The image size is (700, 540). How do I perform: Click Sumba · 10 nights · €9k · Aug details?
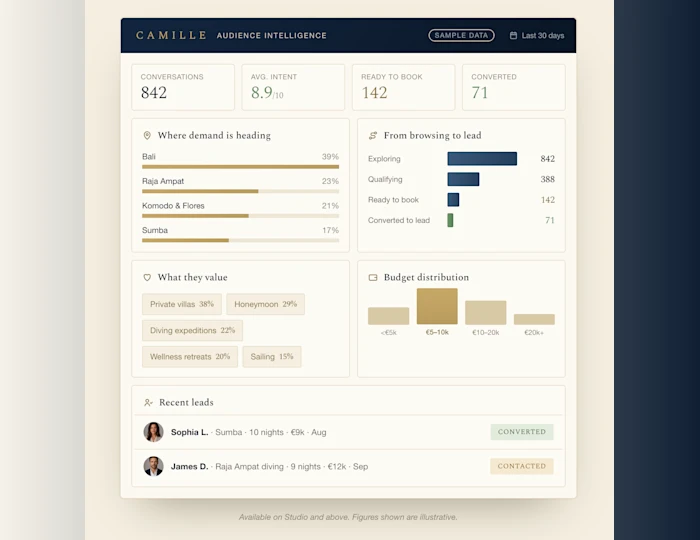coord(271,432)
